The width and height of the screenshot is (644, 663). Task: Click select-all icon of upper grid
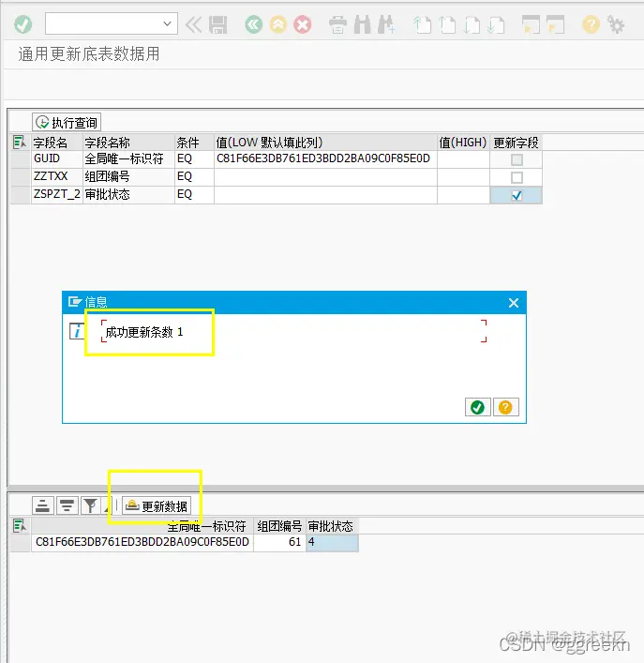[x=20, y=143]
